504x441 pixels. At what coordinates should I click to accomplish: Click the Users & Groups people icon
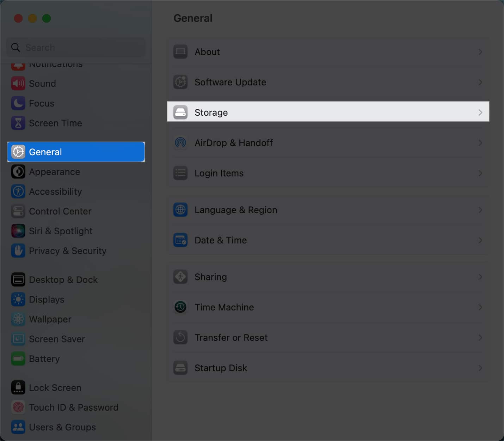coord(18,427)
